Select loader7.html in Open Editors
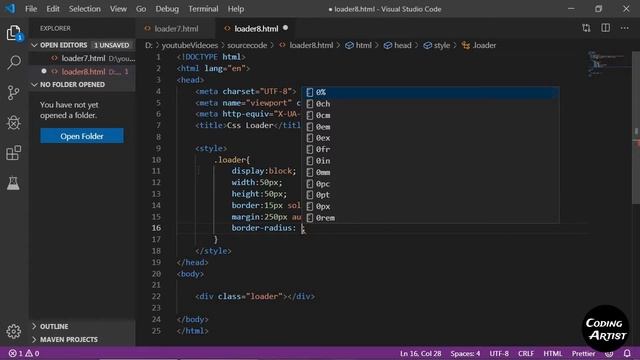 click(82, 58)
